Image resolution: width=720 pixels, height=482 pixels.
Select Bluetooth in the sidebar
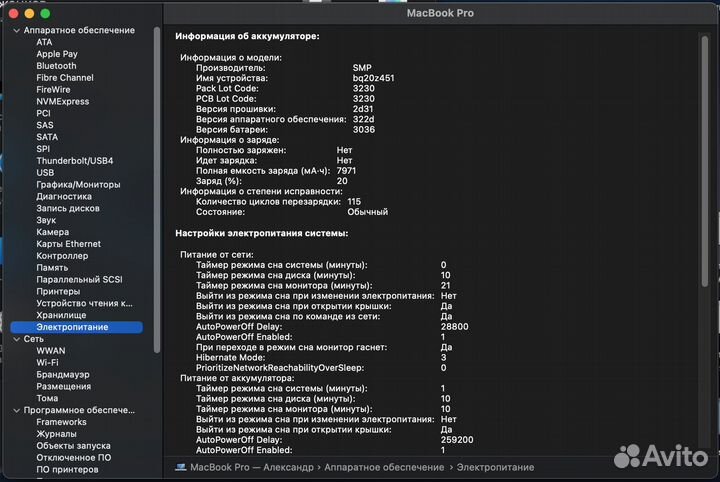pyautogui.click(x=56, y=66)
